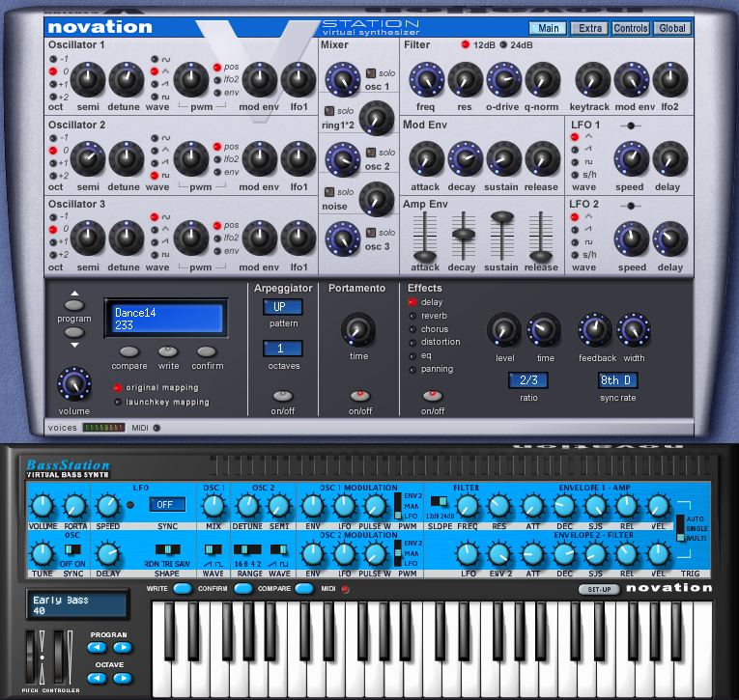739x700 pixels.
Task: Click the LFO 1 speed knob
Action: pos(631,158)
